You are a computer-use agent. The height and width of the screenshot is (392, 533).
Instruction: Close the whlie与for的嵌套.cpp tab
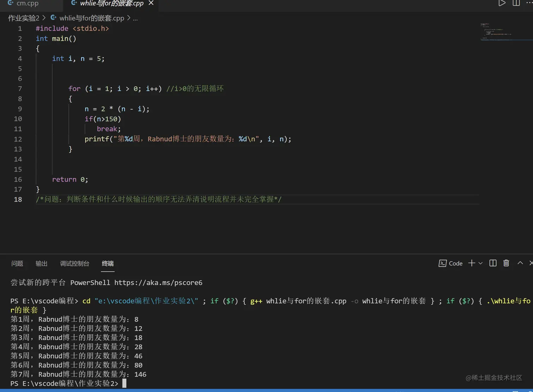[x=151, y=3]
